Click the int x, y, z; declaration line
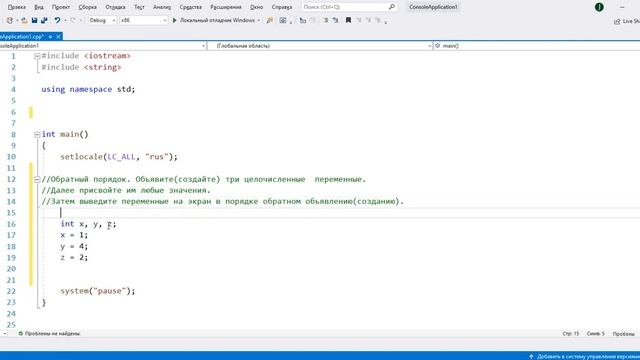This screenshot has height=360, width=640. (88, 224)
